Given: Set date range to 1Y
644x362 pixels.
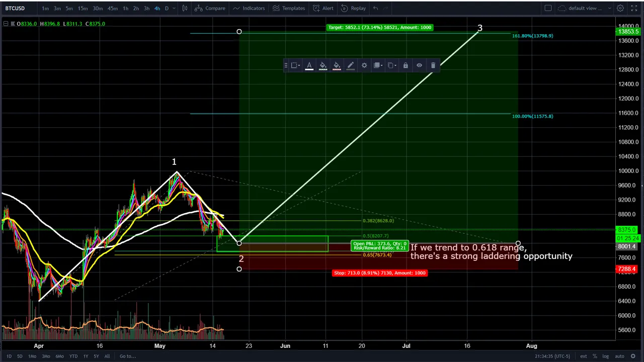Looking at the screenshot, I should tap(86, 356).
